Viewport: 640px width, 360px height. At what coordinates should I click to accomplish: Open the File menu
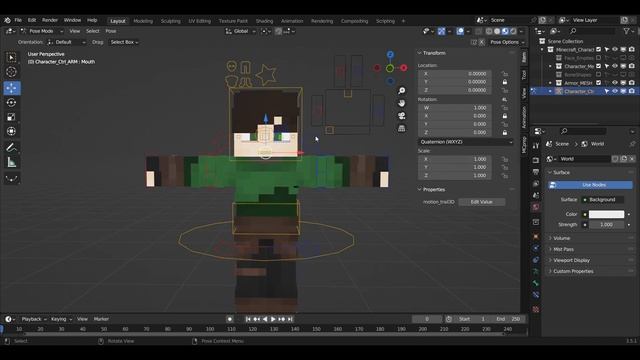coord(18,20)
